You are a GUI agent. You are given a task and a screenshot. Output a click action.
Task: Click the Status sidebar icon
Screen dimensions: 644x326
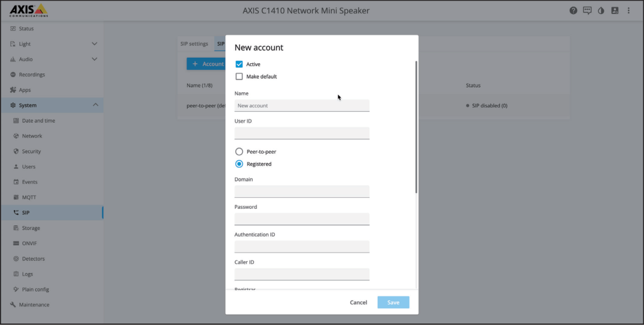[13, 29]
